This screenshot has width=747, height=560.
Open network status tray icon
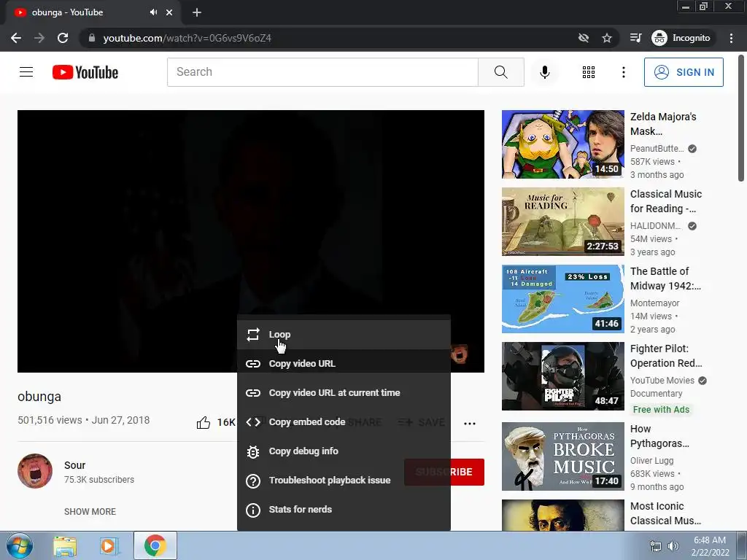656,546
